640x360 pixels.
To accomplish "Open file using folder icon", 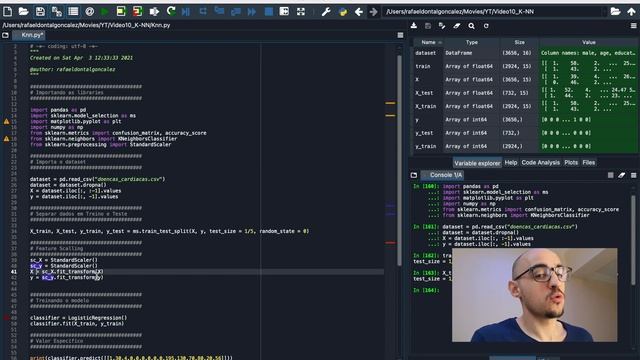I will [24, 11].
